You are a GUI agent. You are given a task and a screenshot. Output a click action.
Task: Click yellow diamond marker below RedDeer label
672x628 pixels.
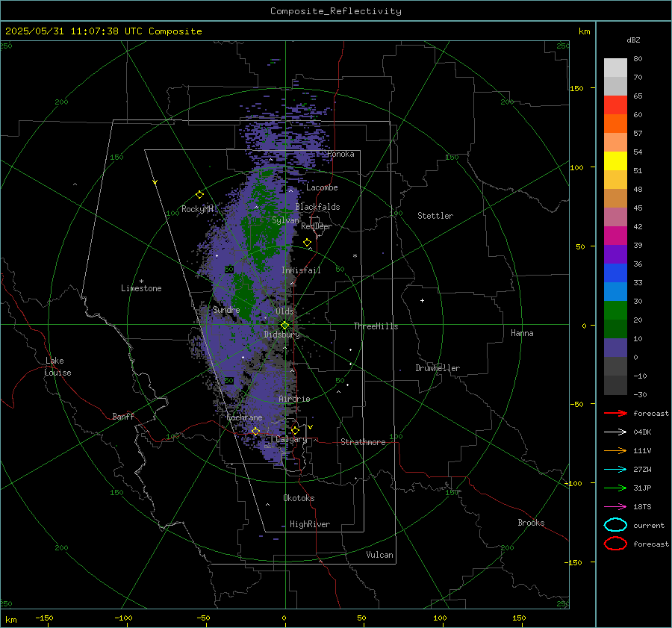(x=307, y=243)
